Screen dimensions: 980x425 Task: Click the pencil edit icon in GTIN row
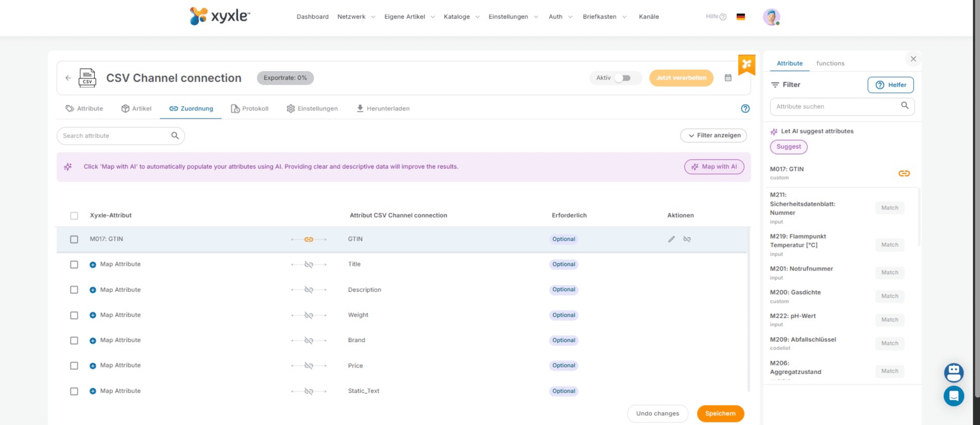(x=671, y=239)
